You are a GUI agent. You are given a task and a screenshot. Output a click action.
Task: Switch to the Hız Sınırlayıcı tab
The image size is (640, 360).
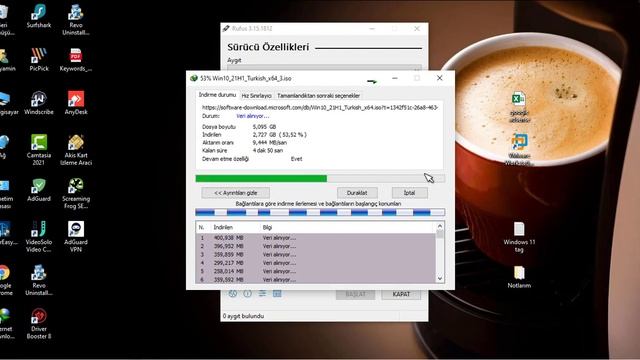[256, 96]
